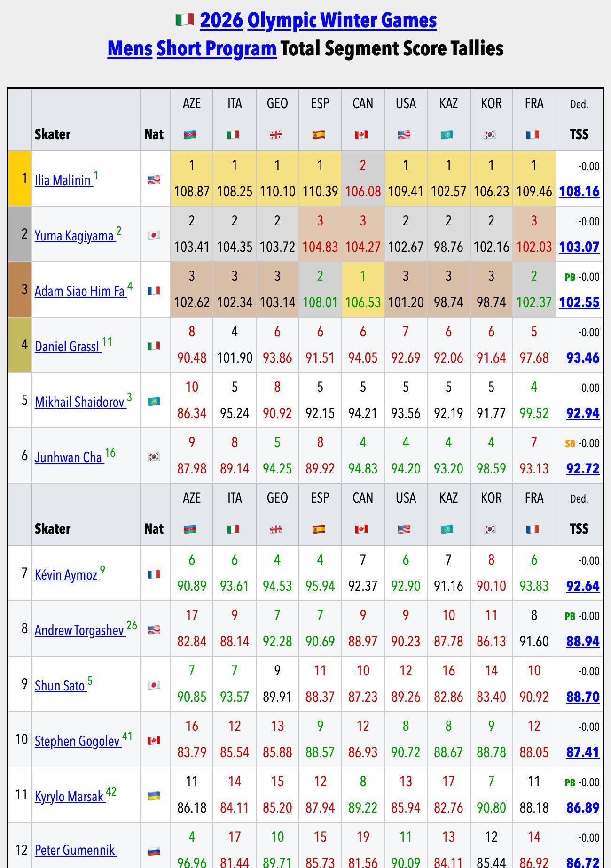
Task: Click the green PB badge in Torgashev's row
Action: point(570,616)
